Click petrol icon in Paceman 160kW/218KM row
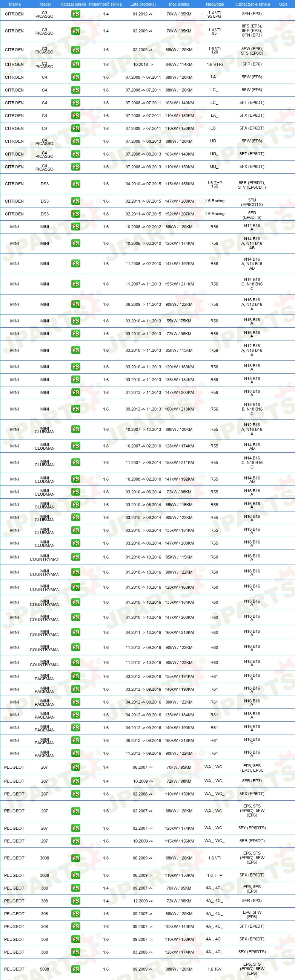Viewport: 295px width, 980px height. pyautogui.click(x=75, y=740)
